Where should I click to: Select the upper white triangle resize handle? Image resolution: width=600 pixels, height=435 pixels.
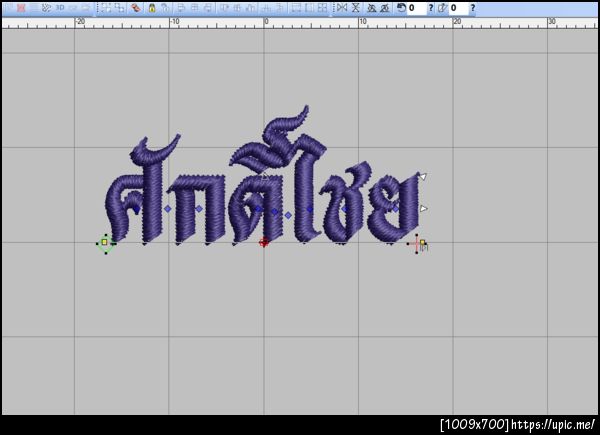[x=423, y=176]
